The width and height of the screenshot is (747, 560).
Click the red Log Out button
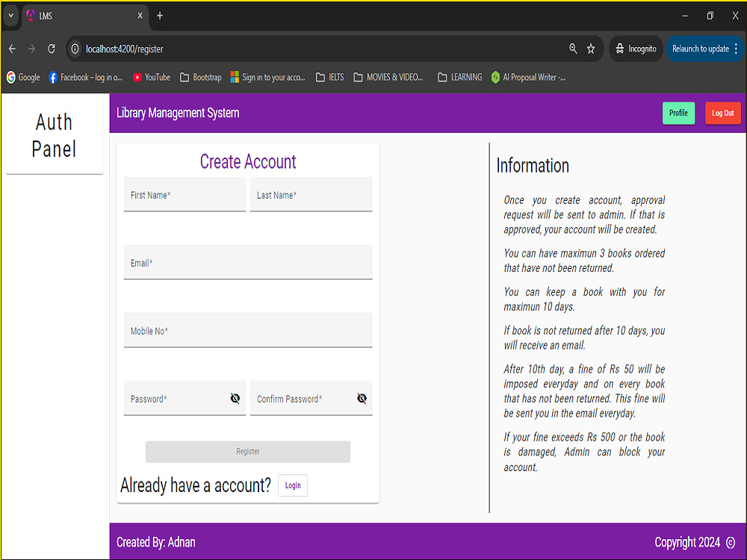722,113
